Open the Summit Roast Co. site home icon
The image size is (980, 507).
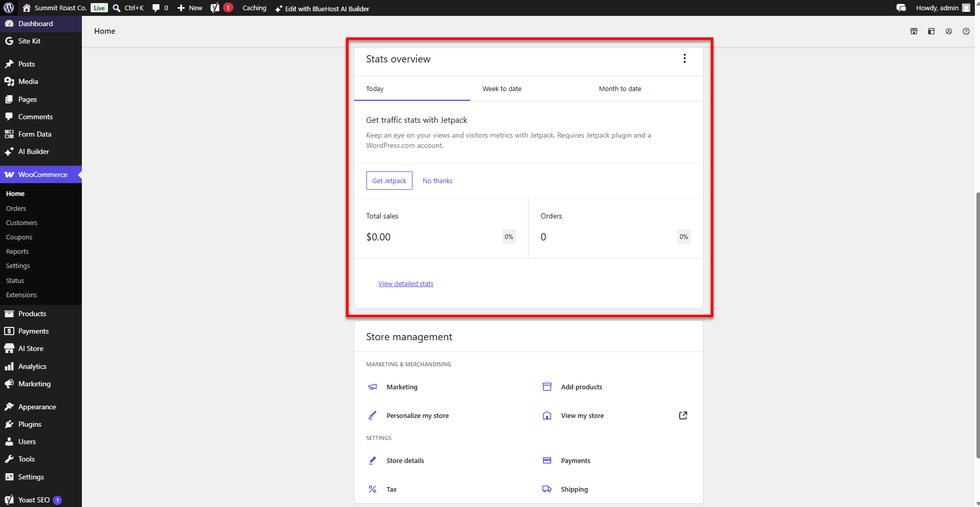[27, 8]
